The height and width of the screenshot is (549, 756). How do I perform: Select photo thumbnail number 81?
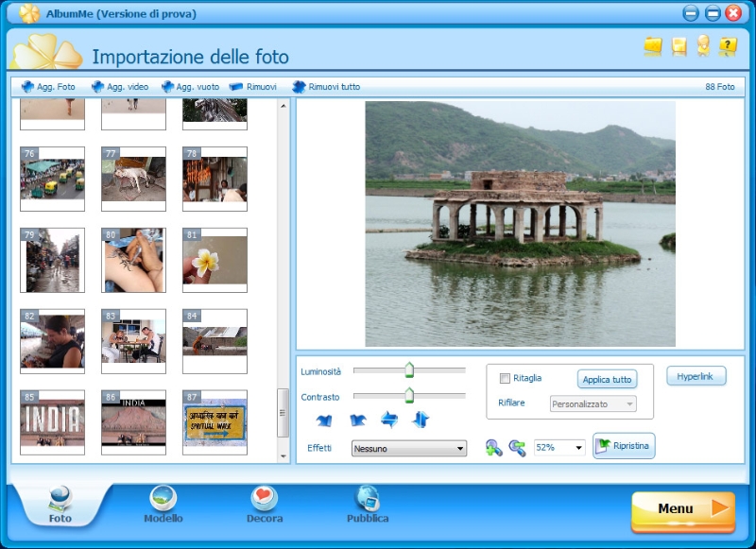click(x=215, y=260)
